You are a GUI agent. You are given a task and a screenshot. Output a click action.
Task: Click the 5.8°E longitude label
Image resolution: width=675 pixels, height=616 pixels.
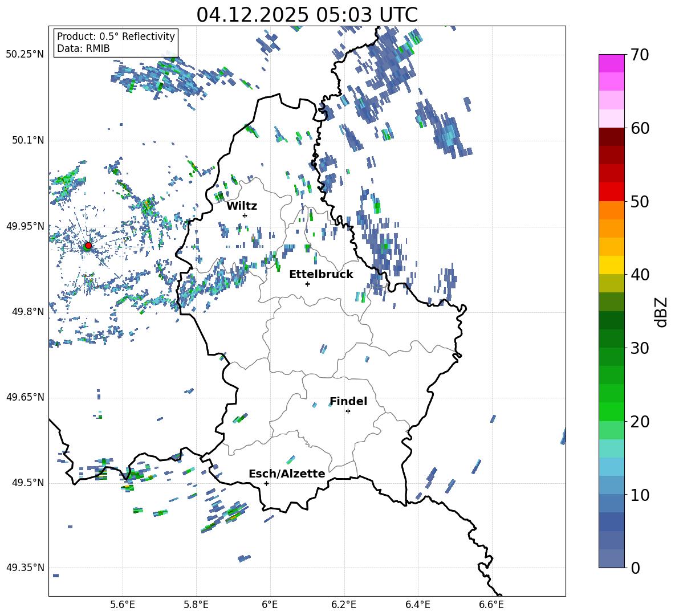tap(196, 605)
